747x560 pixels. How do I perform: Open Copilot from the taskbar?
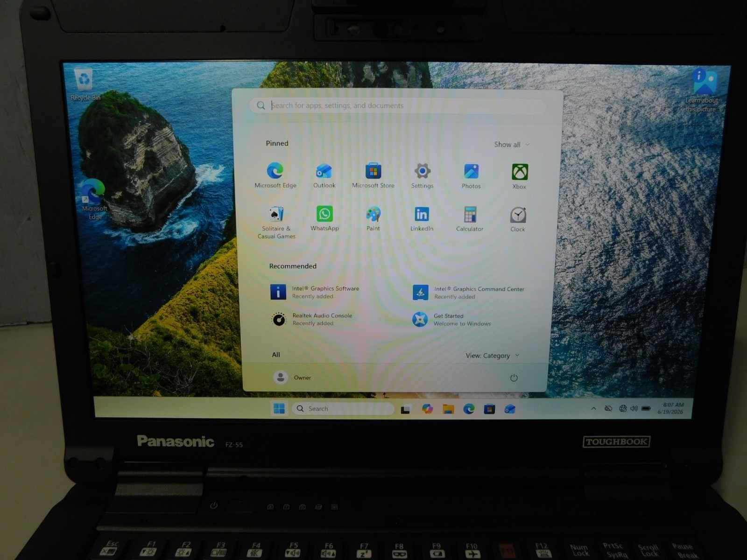click(427, 409)
